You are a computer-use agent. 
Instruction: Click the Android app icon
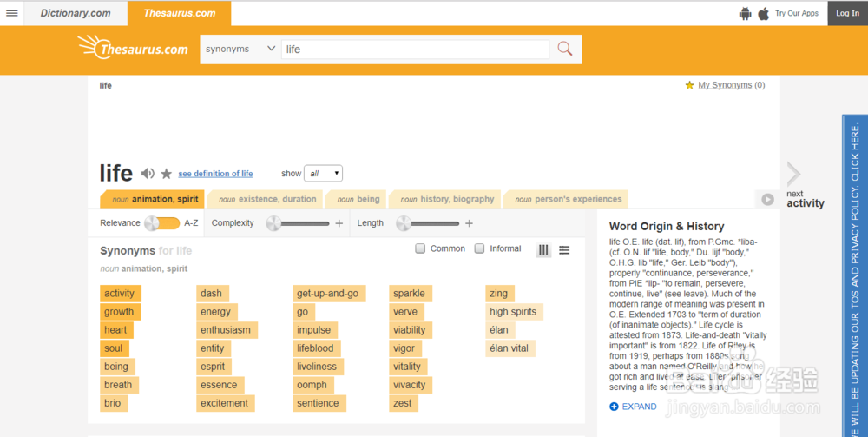(745, 13)
